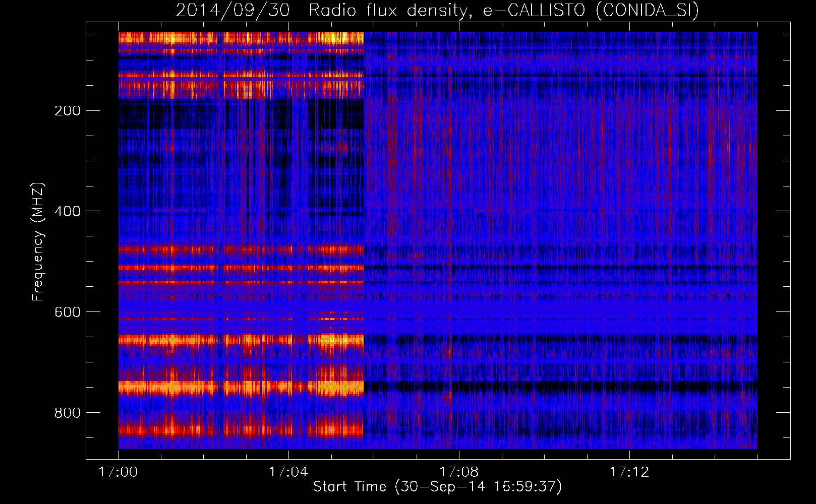Click the 800 MHz frequency tick label
Viewport: 816px width, 504px height.
68,413
